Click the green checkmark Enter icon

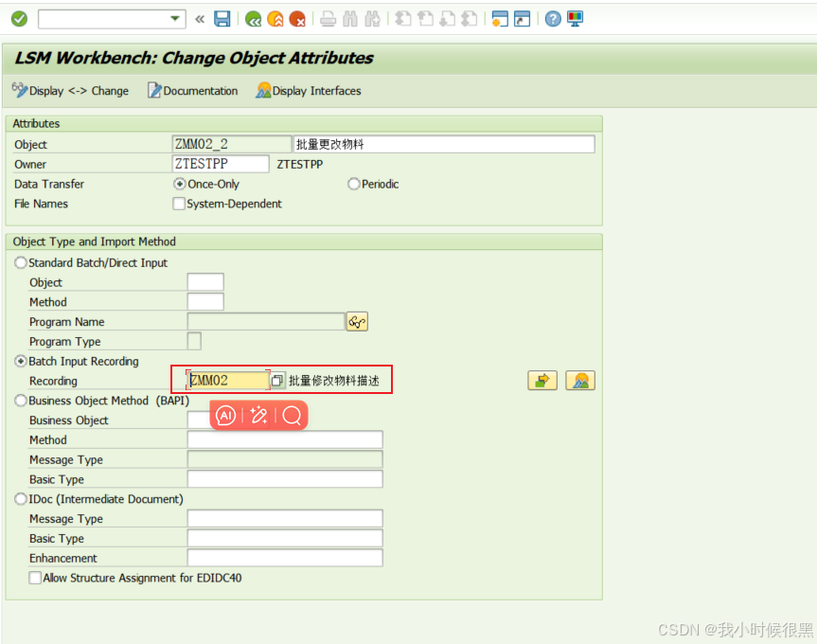tap(19, 19)
